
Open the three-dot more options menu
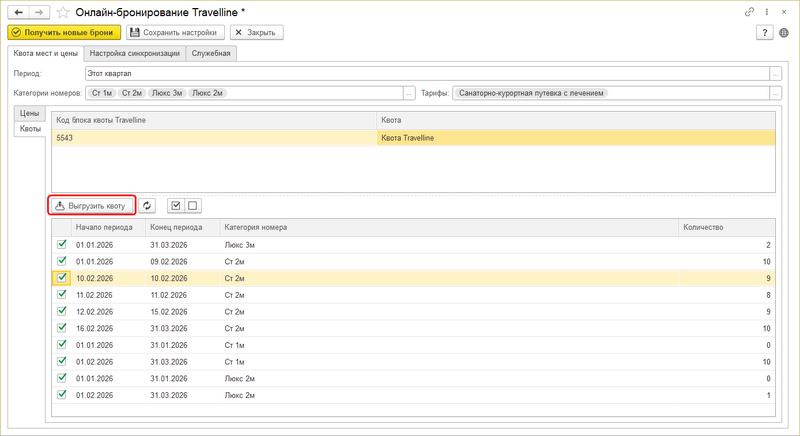pyautogui.click(x=766, y=12)
